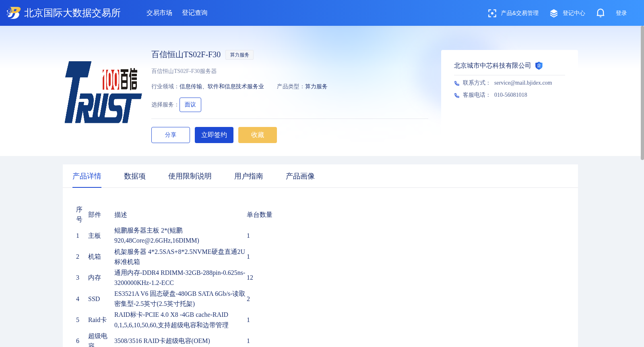Switch to the 使用限制说明 tab

pos(190,176)
